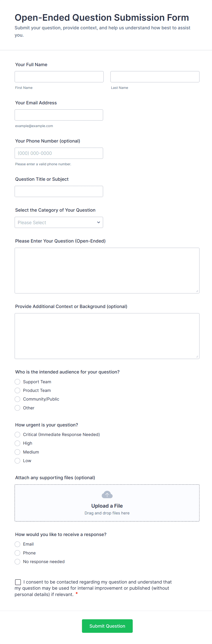Expand the Please Select combo box chevron
This screenshot has width=212, height=644.
[x=98, y=222]
